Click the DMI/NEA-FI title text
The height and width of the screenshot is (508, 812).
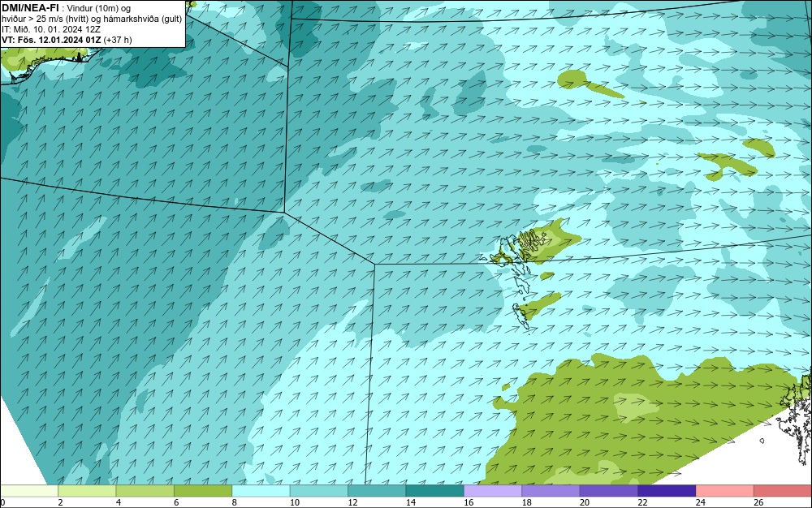30,8
